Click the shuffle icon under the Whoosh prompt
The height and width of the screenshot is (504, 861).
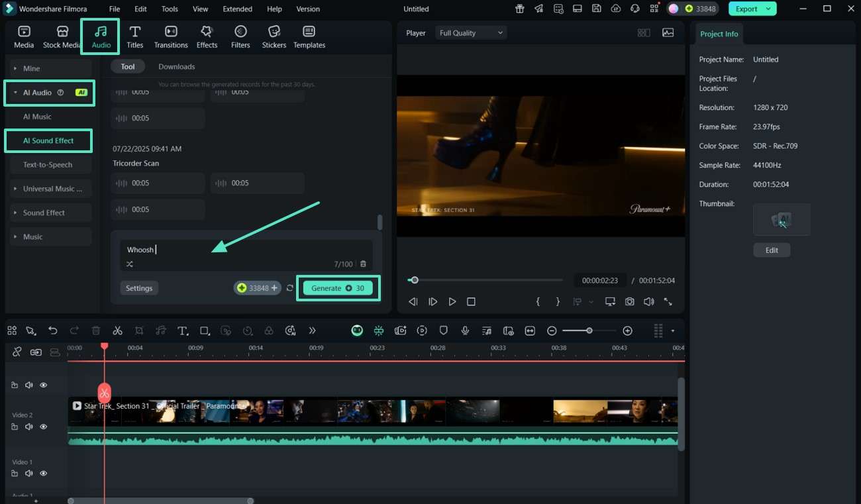click(x=130, y=264)
